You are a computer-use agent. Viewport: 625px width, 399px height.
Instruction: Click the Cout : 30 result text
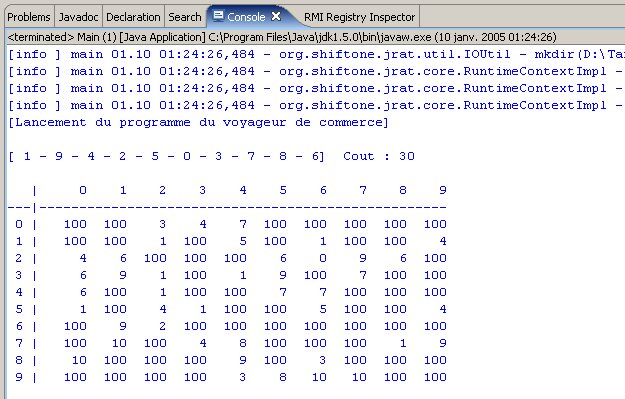click(x=379, y=156)
